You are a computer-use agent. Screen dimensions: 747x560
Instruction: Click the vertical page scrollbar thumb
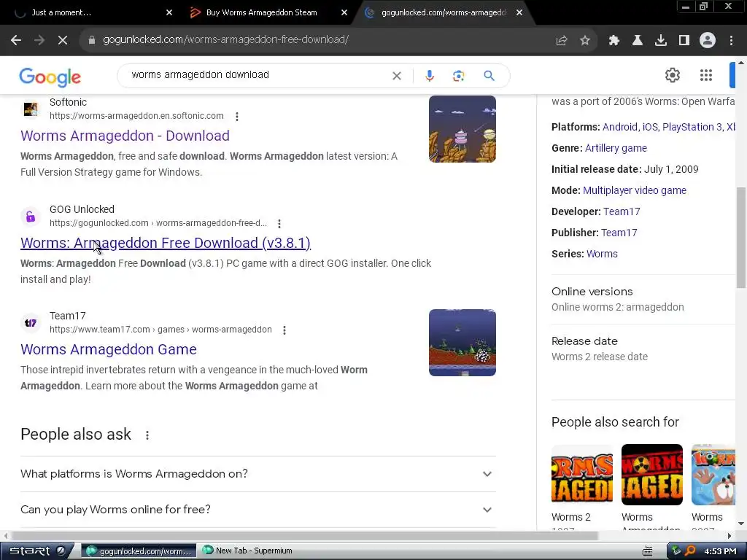[741, 238]
